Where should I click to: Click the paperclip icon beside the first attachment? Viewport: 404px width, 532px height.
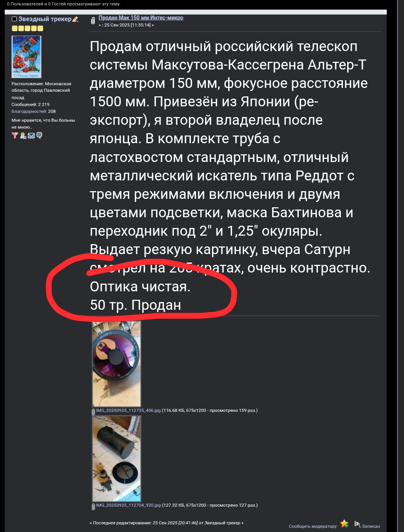93,412
